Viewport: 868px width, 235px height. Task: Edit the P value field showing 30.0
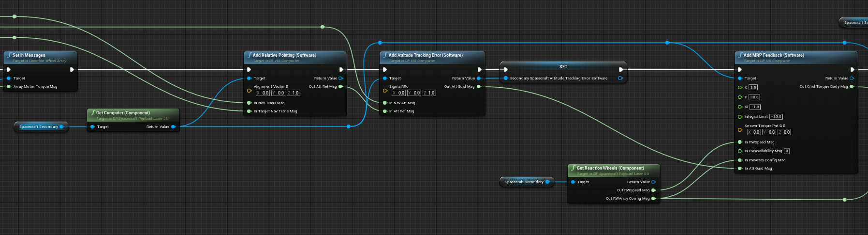(754, 97)
